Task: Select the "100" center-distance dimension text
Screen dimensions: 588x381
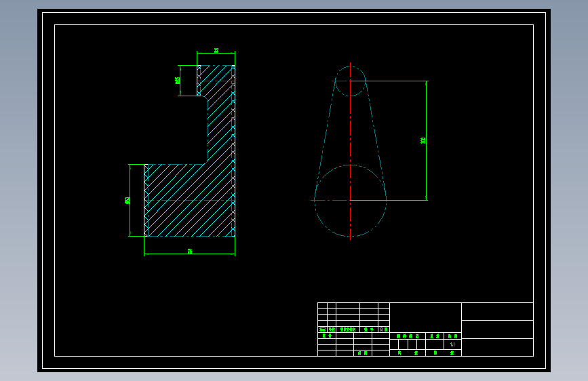Action: click(x=423, y=140)
